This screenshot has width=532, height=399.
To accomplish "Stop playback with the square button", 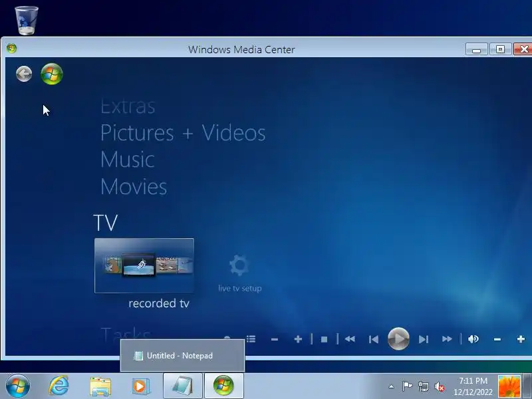I will coord(324,339).
